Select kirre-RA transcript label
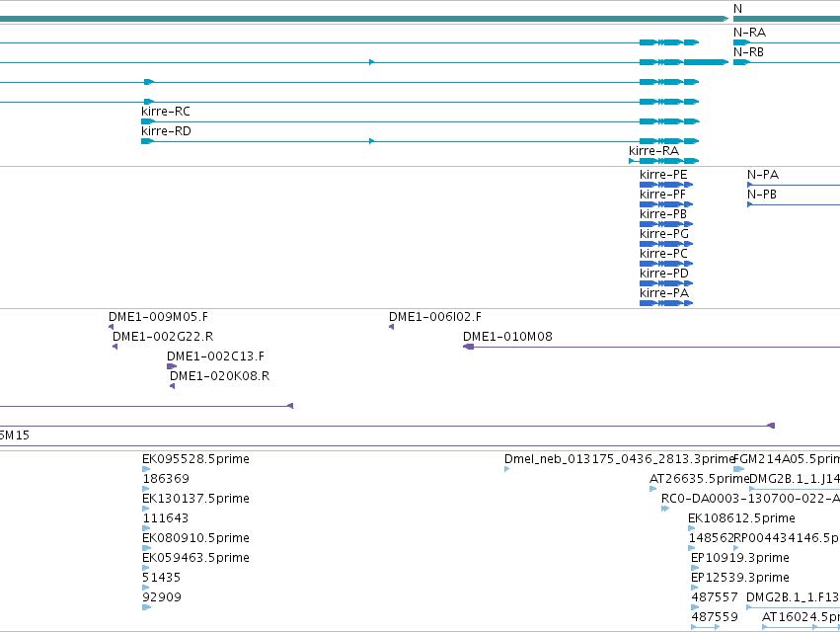Screen dimensions: 840x632 (654, 151)
